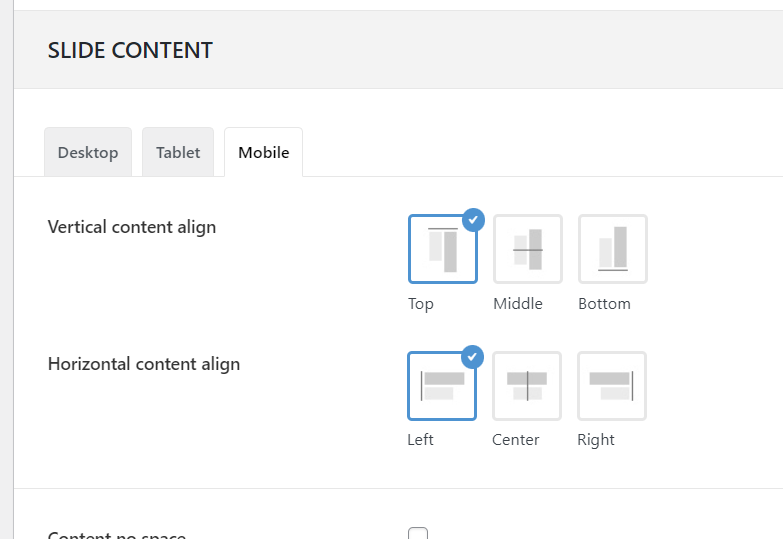Image resolution: width=783 pixels, height=539 pixels.
Task: Switch to the Desktop tab
Action: 88,153
